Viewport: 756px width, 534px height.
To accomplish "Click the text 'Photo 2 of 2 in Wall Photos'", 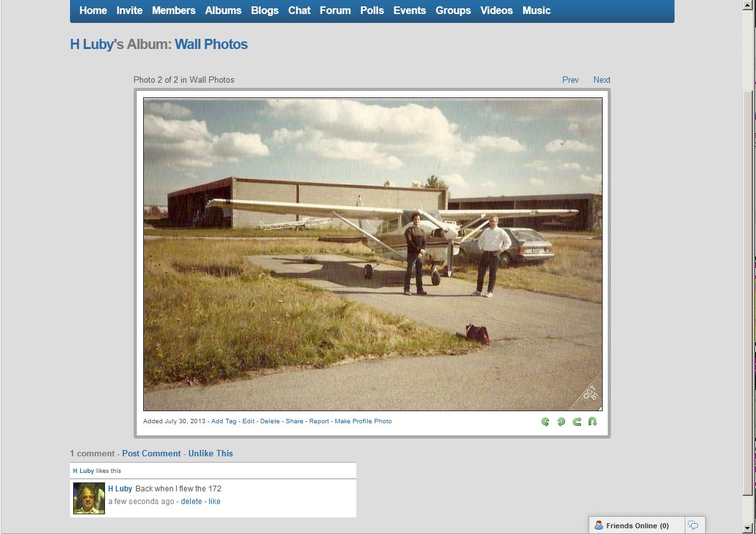I will [x=184, y=80].
